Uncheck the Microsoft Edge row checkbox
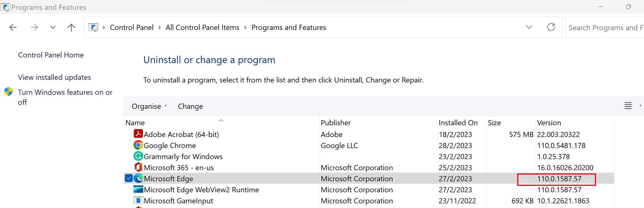644x208 pixels. tap(129, 178)
